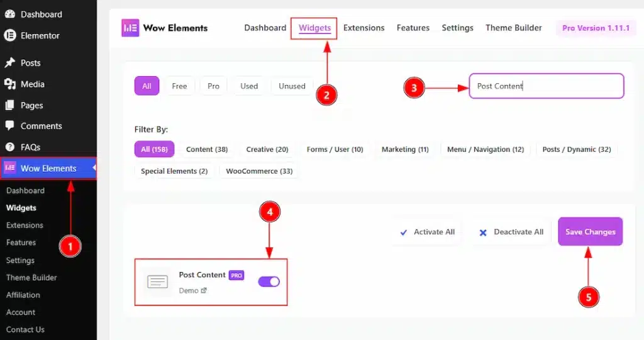Click the Wow Elements logo icon in header

[130, 28]
